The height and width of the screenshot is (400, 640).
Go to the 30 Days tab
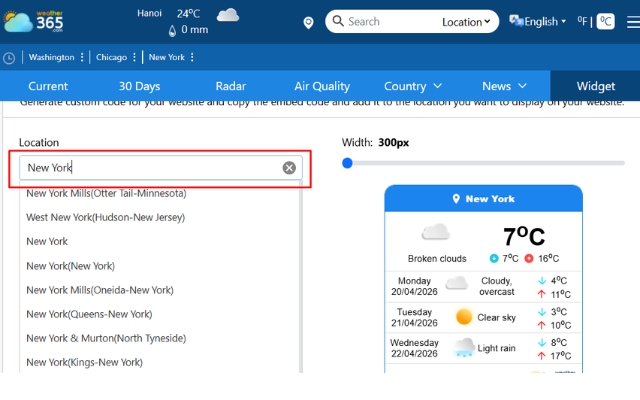(x=139, y=86)
